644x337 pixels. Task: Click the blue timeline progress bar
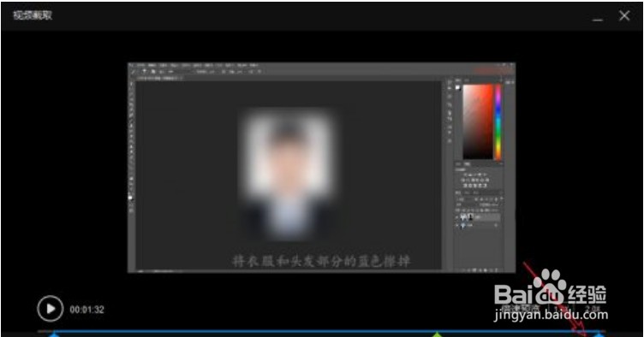[327, 331]
